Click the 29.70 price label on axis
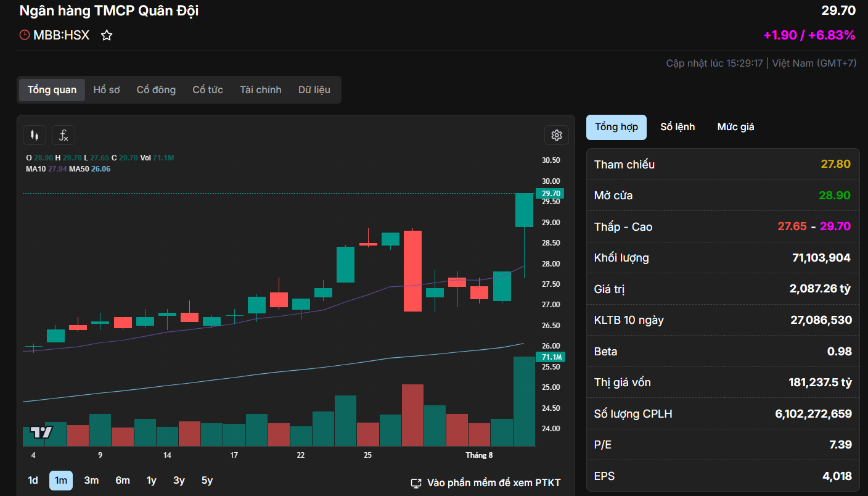The image size is (868, 496). point(551,194)
